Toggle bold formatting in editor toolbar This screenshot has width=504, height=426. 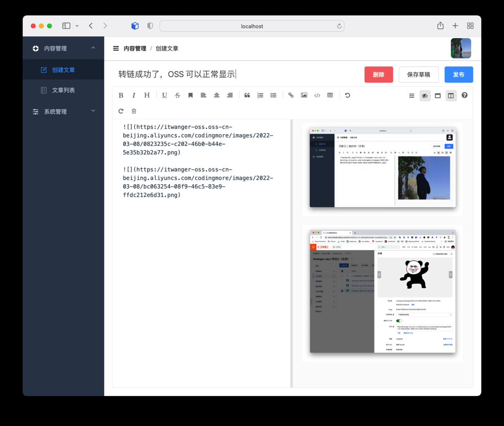pos(121,96)
